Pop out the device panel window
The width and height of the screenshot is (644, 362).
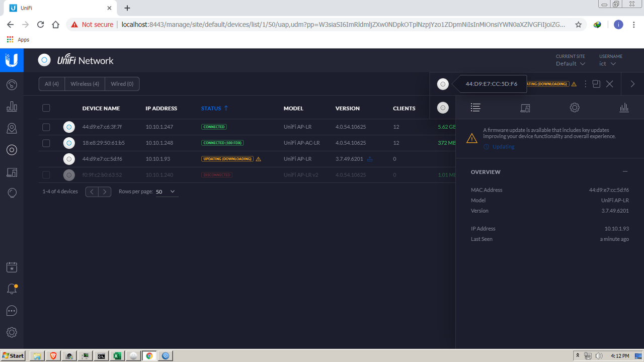point(596,84)
